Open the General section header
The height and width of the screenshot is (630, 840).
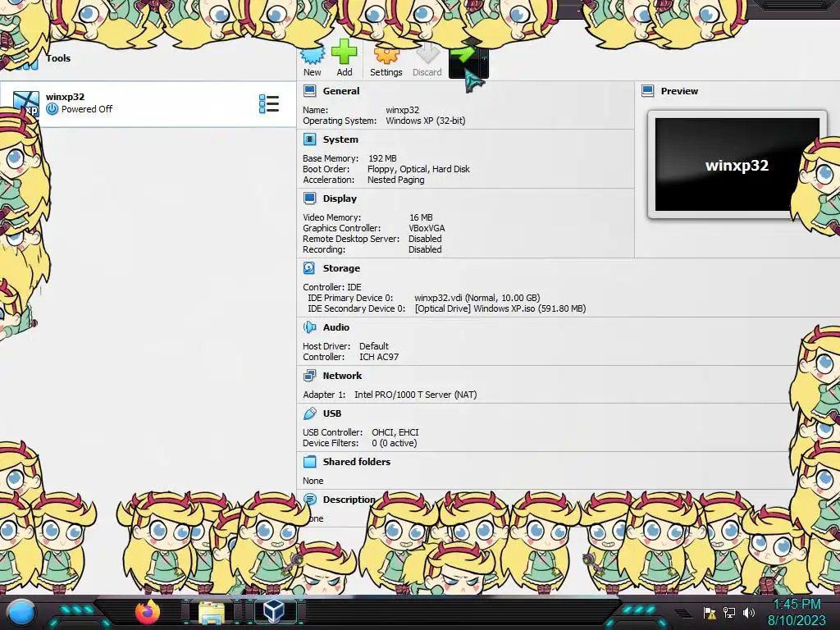340,91
